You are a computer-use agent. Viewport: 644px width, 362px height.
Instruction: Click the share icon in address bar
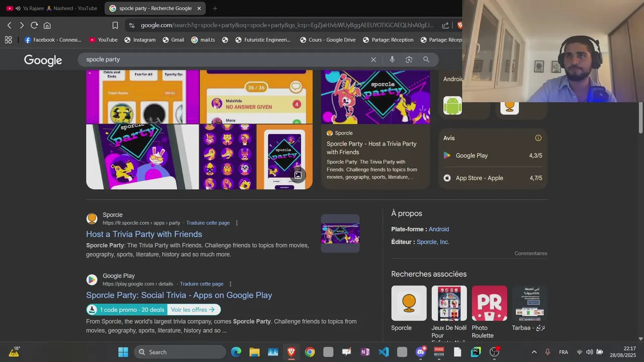(445, 25)
